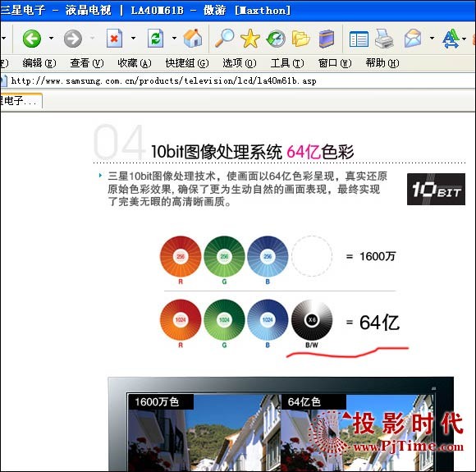Open History with the green clock icon

[x=276, y=39]
